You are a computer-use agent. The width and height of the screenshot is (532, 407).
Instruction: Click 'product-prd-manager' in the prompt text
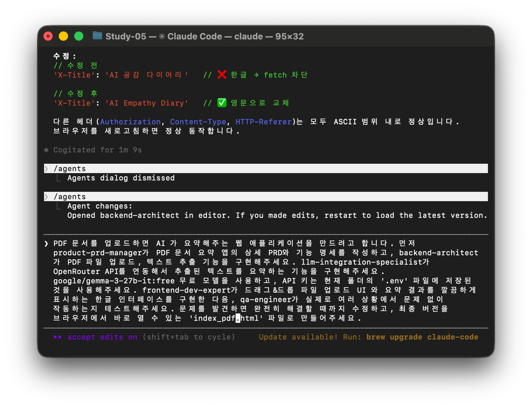click(x=97, y=253)
